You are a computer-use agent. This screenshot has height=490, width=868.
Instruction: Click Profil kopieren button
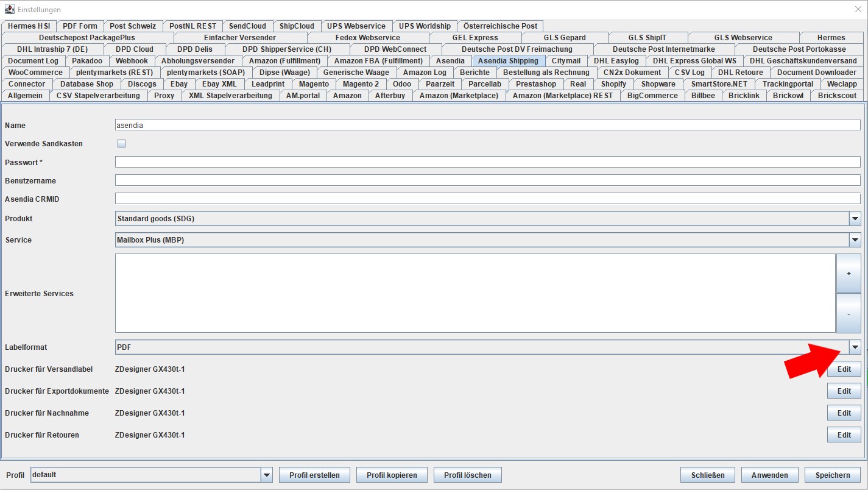392,475
